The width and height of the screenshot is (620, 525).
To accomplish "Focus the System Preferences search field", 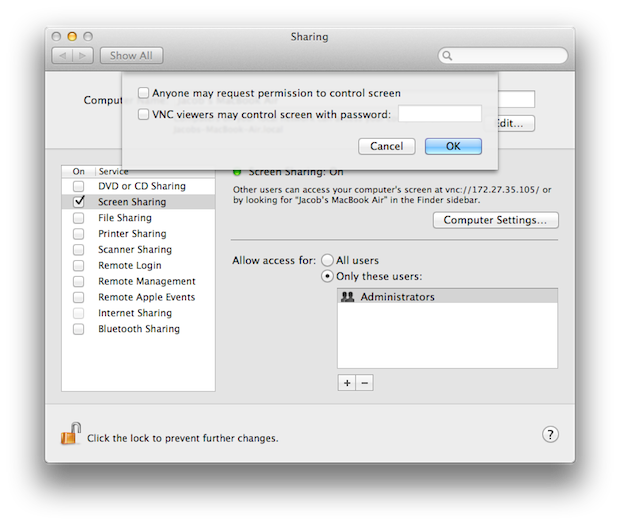I will [x=503, y=55].
